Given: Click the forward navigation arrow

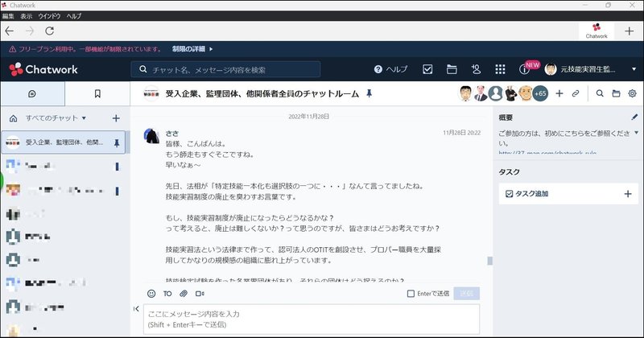Looking at the screenshot, I should pos(30,31).
